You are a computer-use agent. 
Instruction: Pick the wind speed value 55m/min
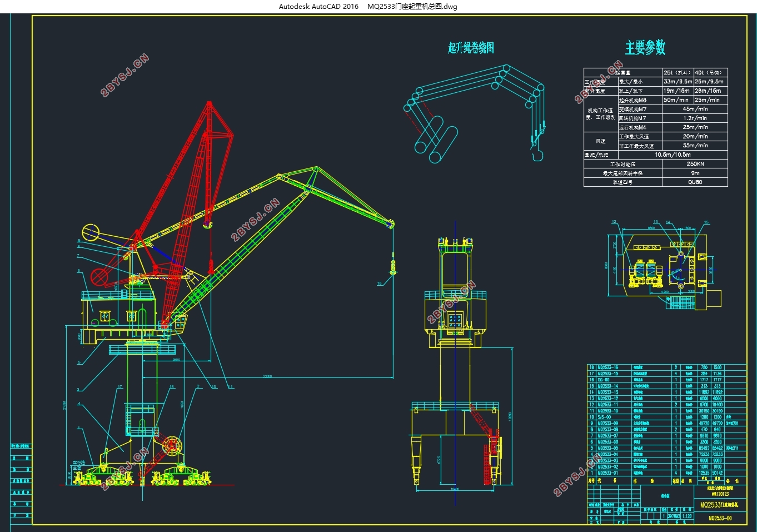(x=695, y=146)
